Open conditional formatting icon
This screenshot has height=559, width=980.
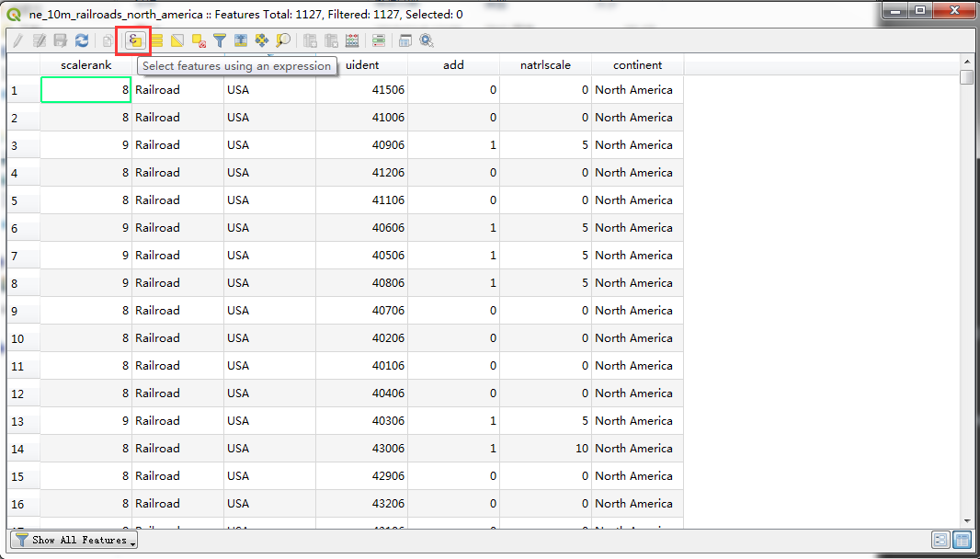[x=378, y=41]
